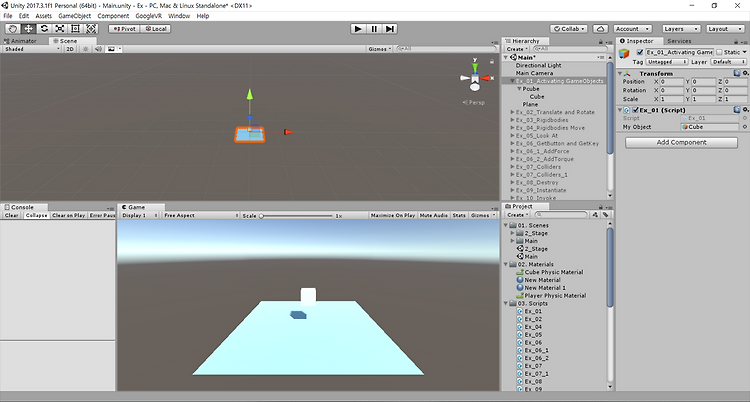Viewport: 750px width, 402px height.
Task: Toggle Clear on Play in Console
Action: pos(68,215)
